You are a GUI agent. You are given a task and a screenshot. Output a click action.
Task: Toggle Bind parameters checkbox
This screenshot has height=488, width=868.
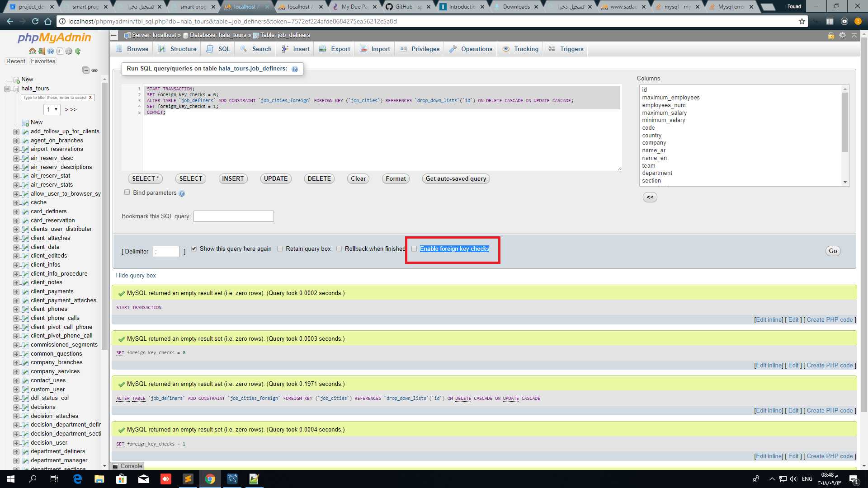point(127,192)
